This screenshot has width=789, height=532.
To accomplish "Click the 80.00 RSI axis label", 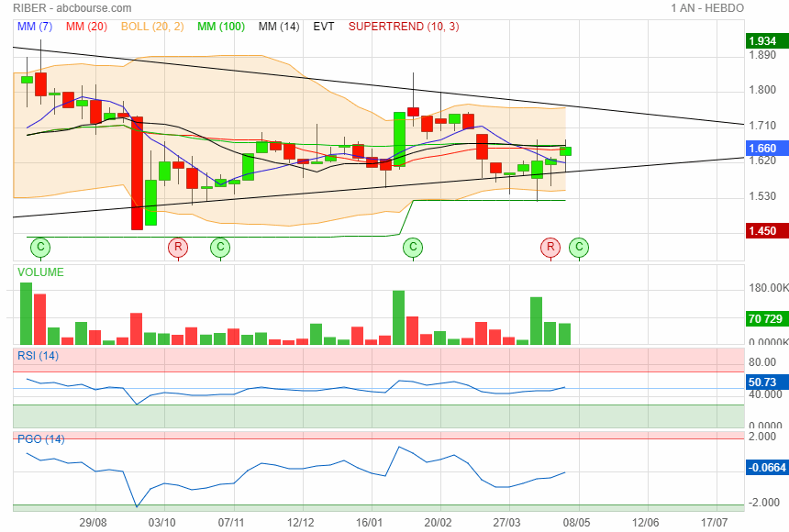I will click(x=762, y=362).
